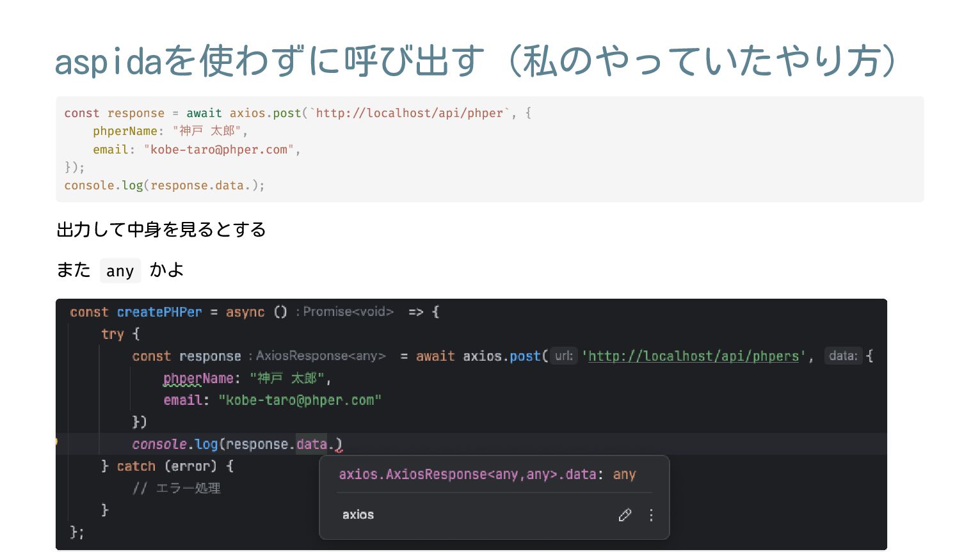Open the 'http://localhost/api/phpers' link in the dark editor
Viewport: 980px width, 552px height.
coord(694,356)
